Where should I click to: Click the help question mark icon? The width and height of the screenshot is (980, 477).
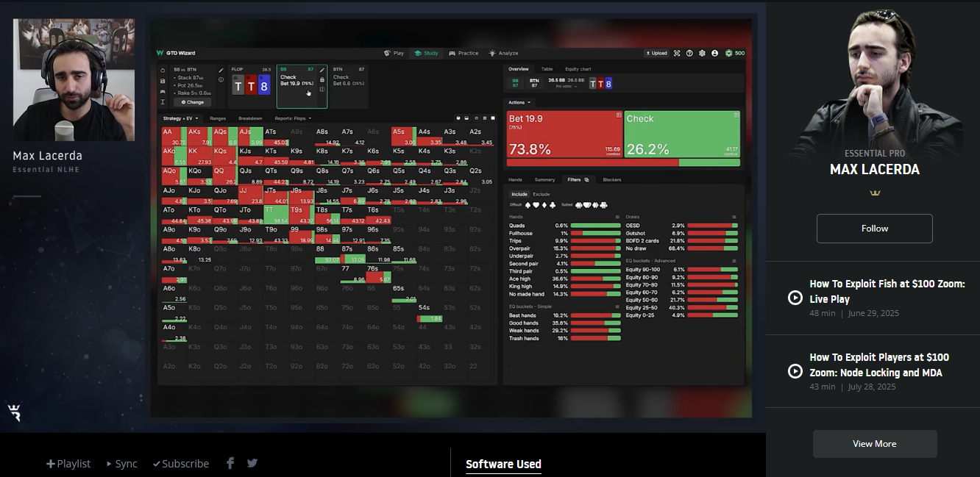[x=689, y=53]
